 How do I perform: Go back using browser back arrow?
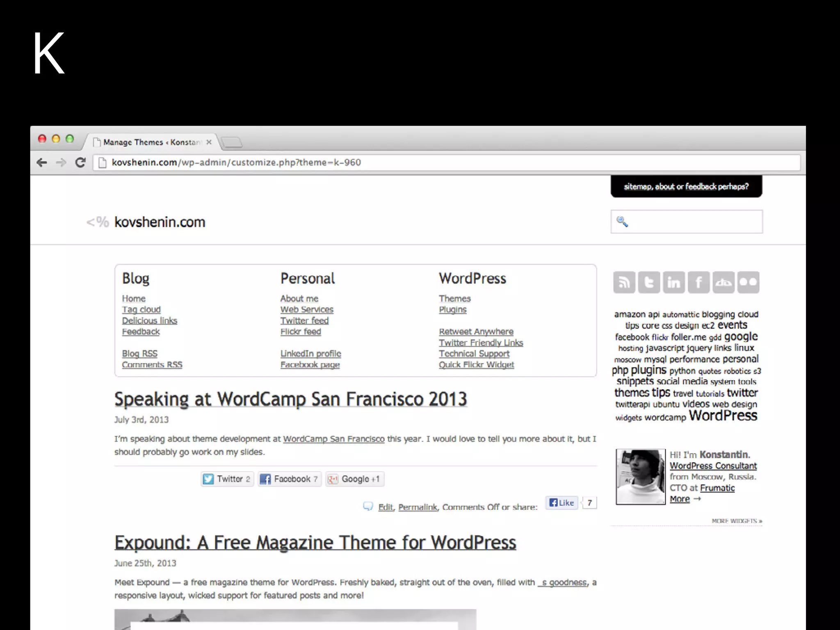pyautogui.click(x=42, y=162)
